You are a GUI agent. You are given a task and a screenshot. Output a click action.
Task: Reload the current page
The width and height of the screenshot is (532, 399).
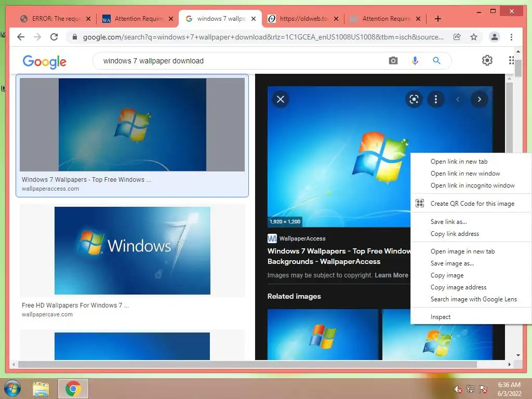point(54,37)
